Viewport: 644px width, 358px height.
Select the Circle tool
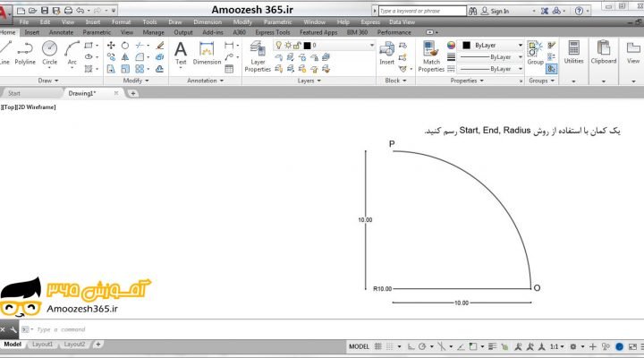[x=50, y=53]
